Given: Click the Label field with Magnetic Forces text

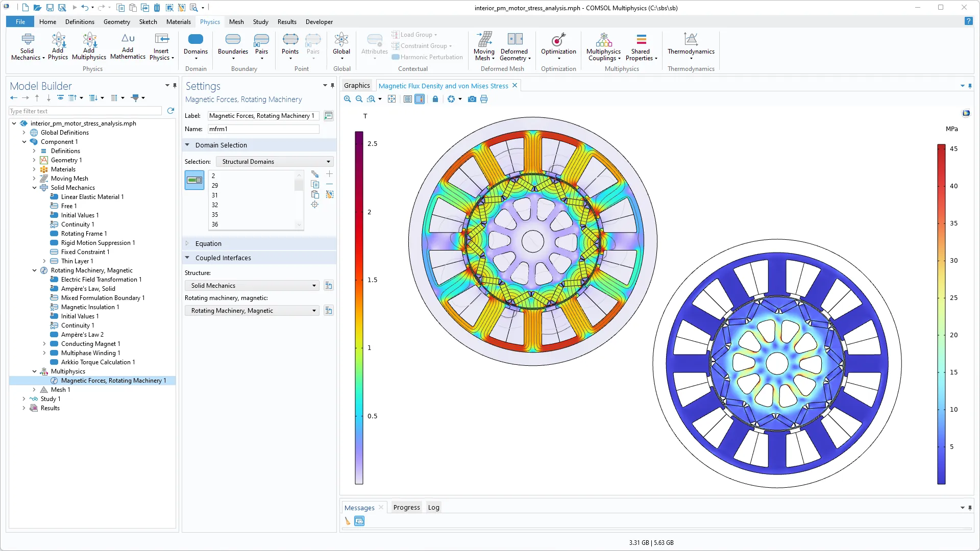Looking at the screenshot, I should (x=263, y=116).
